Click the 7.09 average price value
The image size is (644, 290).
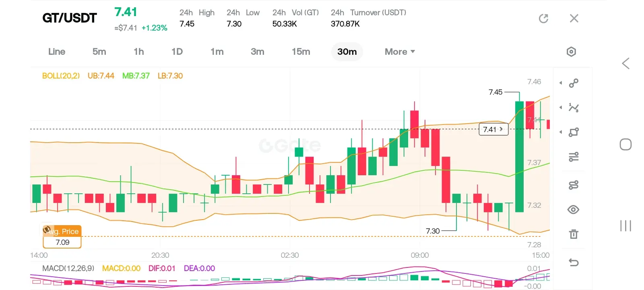click(x=62, y=242)
